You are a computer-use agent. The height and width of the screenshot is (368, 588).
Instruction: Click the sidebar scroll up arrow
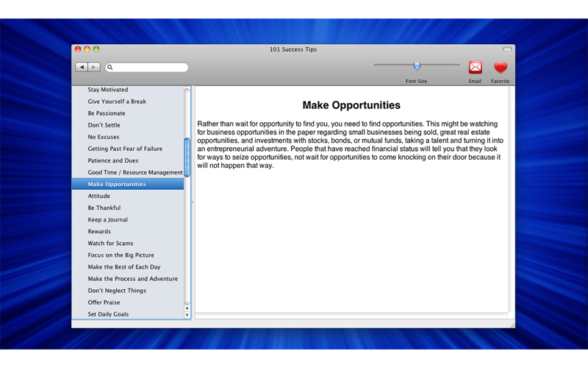pos(187,308)
